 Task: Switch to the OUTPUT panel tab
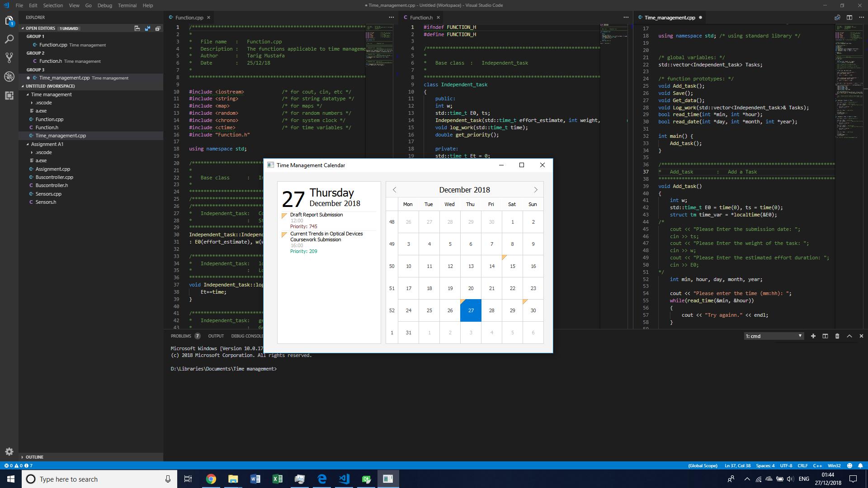click(x=216, y=336)
